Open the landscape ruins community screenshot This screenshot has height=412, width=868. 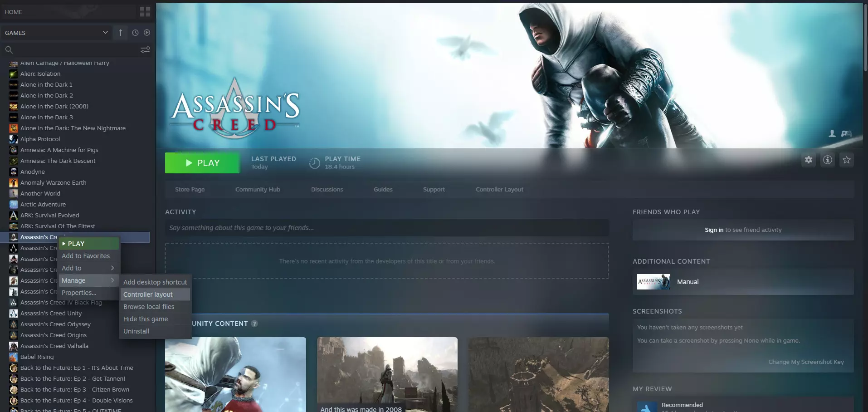539,374
